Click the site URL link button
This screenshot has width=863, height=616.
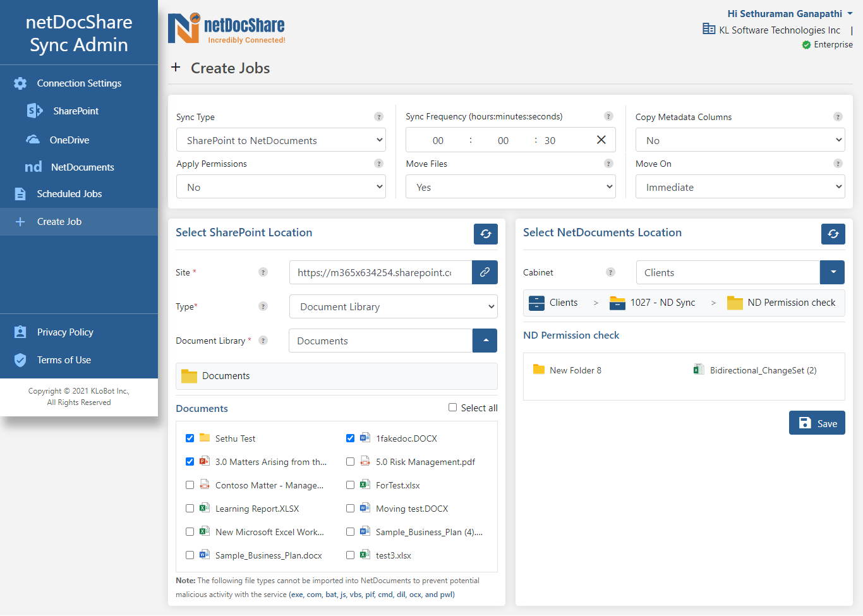click(x=485, y=272)
